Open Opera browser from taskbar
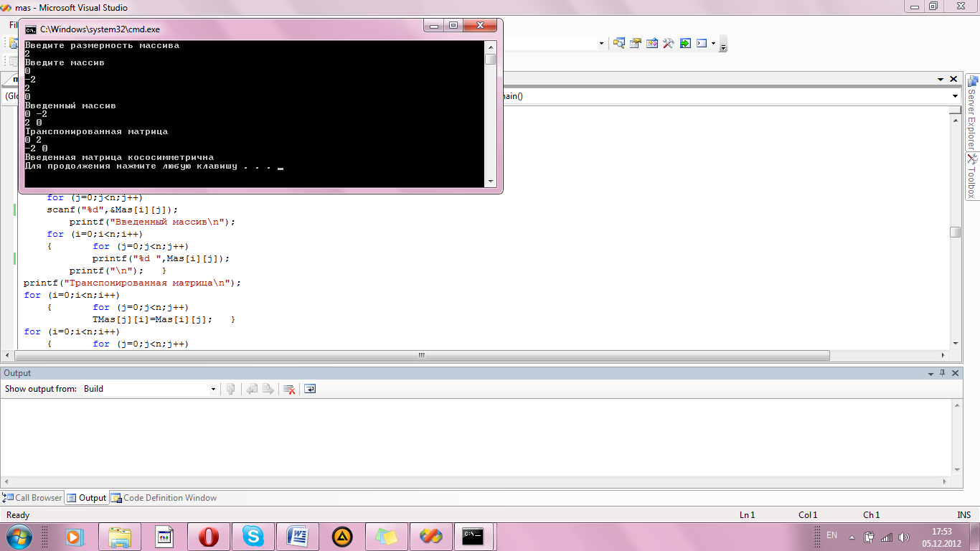Image resolution: width=980 pixels, height=551 pixels. point(209,536)
